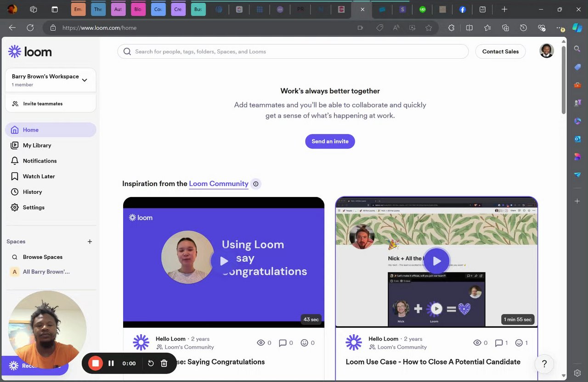
Task: Click views eye icon on Saying Congratulations card
Action: tap(261, 343)
